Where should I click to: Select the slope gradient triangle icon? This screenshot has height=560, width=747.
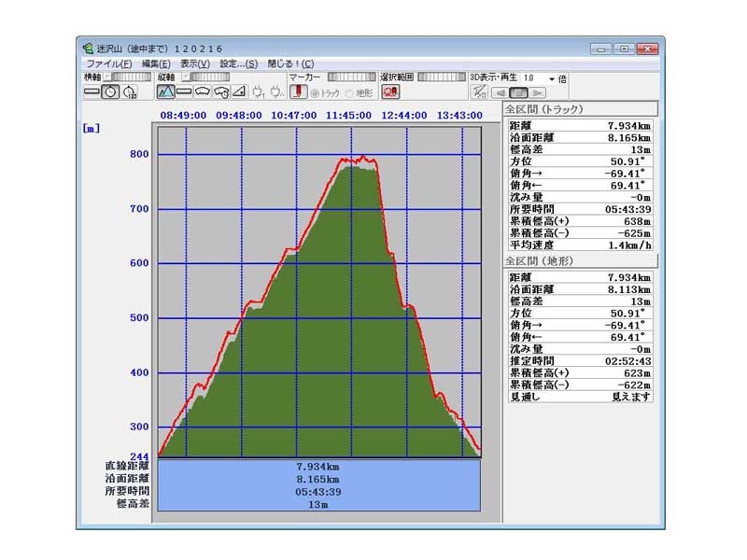pyautogui.click(x=239, y=91)
